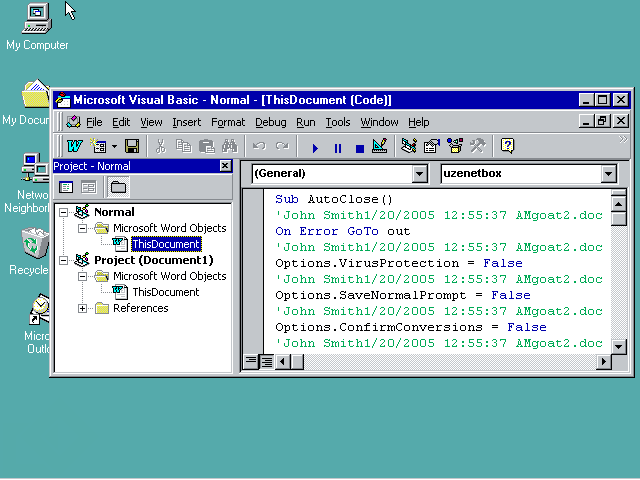Viewport: 640px width, 480px height.
Task: Expand toolbar overflow chevron
Action: pyautogui.click(x=623, y=140)
